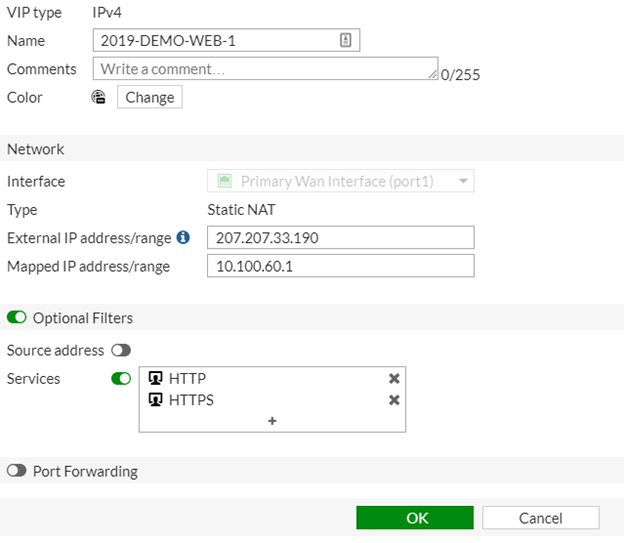This screenshot has width=624, height=543.
Task: Click the HTTPS service icon
Action: point(155,399)
